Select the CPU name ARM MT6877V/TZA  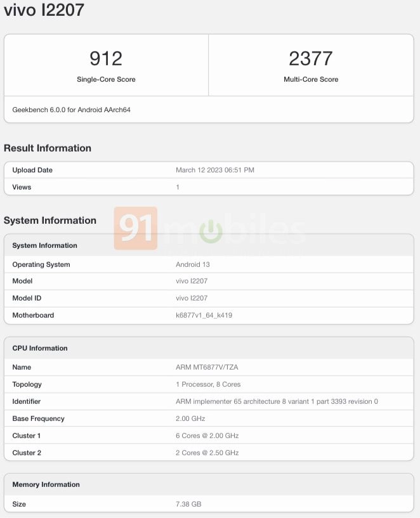pyautogui.click(x=207, y=367)
